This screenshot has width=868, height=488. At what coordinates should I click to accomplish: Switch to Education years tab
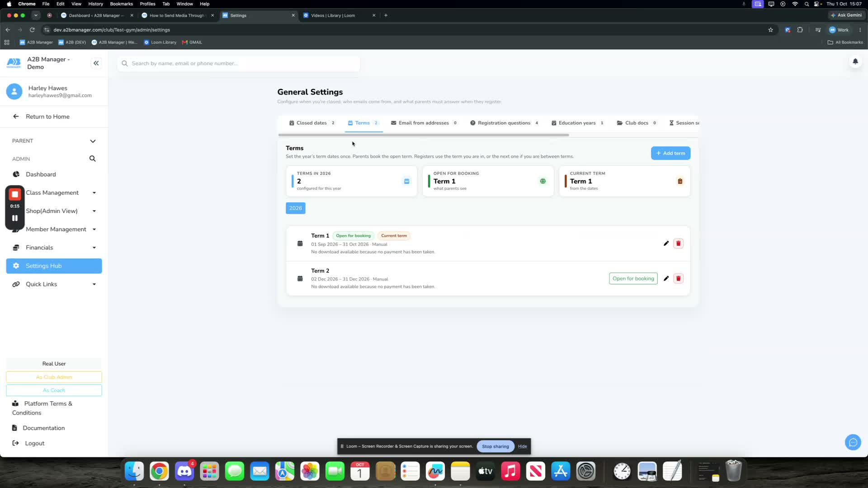(x=578, y=123)
